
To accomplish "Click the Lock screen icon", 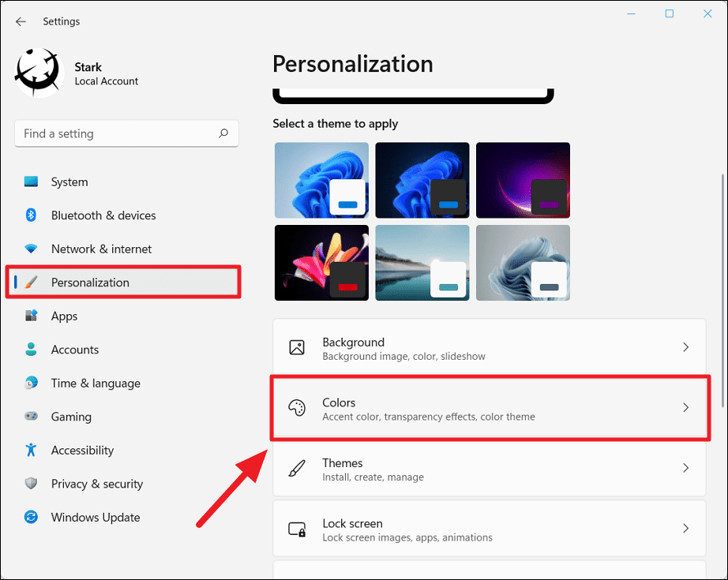I will click(x=297, y=529).
